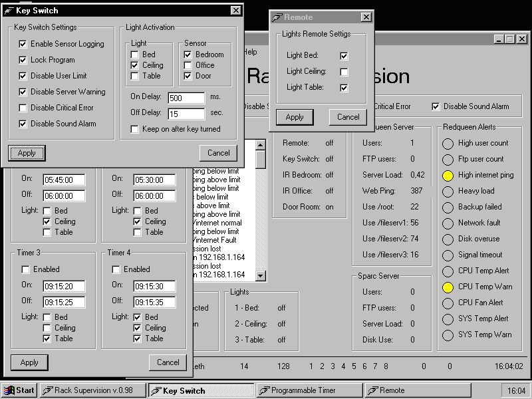The image size is (532, 399).
Task: Switch to Rack Supervision taskbar item
Action: pyautogui.click(x=92, y=390)
